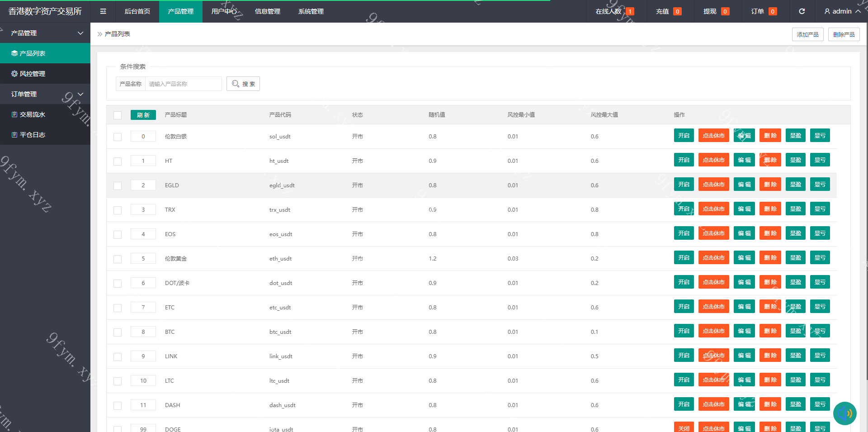Open the 提现 notifications
Image resolution: width=868 pixels, height=432 pixels.
click(716, 11)
